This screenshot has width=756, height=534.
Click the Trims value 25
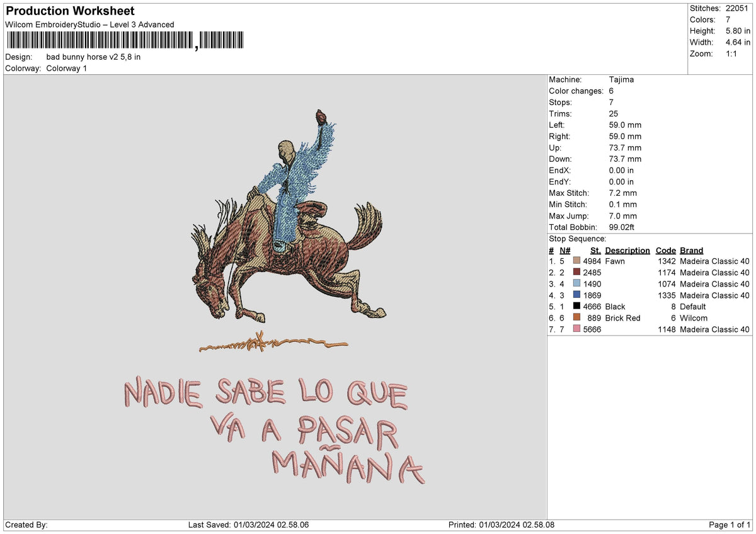pos(614,114)
